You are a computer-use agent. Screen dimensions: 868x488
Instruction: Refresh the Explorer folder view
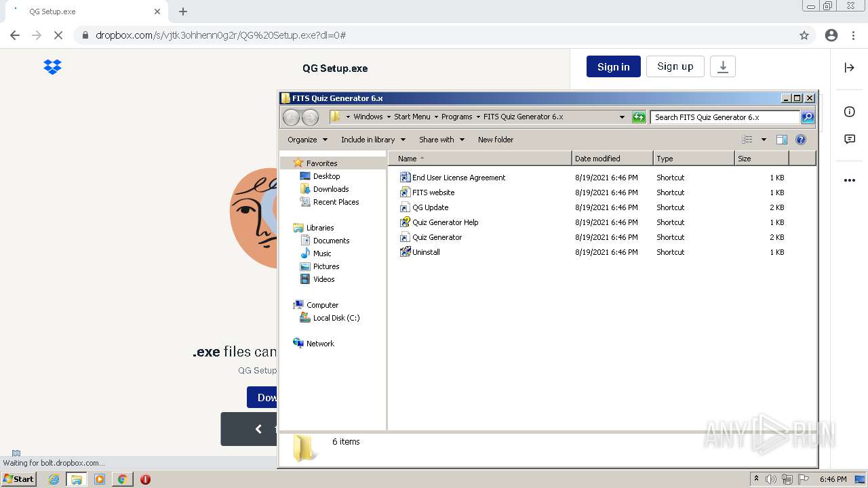(x=638, y=117)
